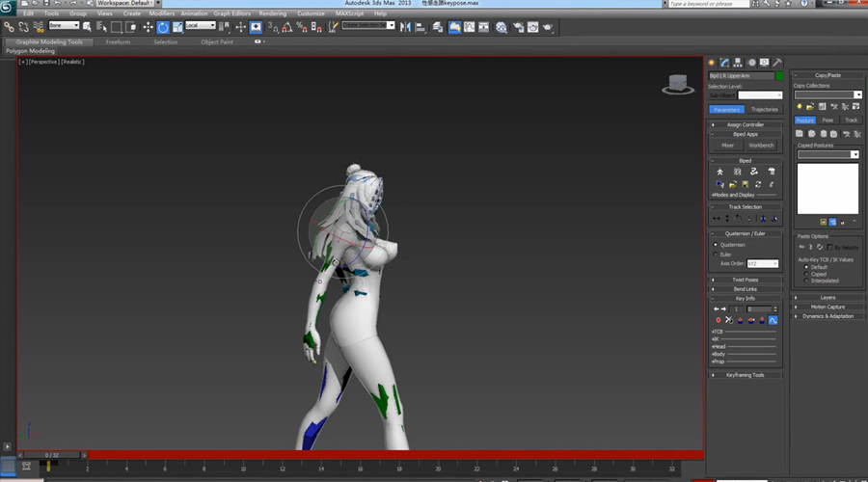Open the Copy Collections dropdown
The height and width of the screenshot is (482, 868).
pos(828,94)
